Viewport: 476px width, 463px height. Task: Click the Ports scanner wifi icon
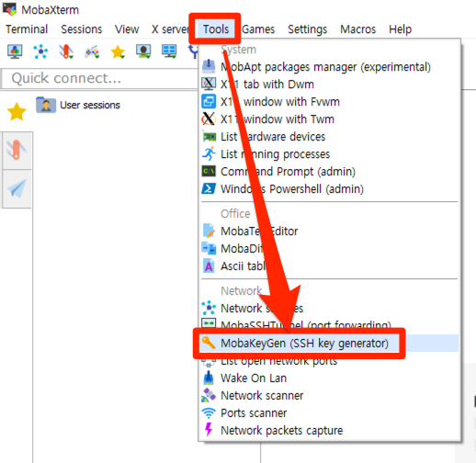(x=209, y=413)
